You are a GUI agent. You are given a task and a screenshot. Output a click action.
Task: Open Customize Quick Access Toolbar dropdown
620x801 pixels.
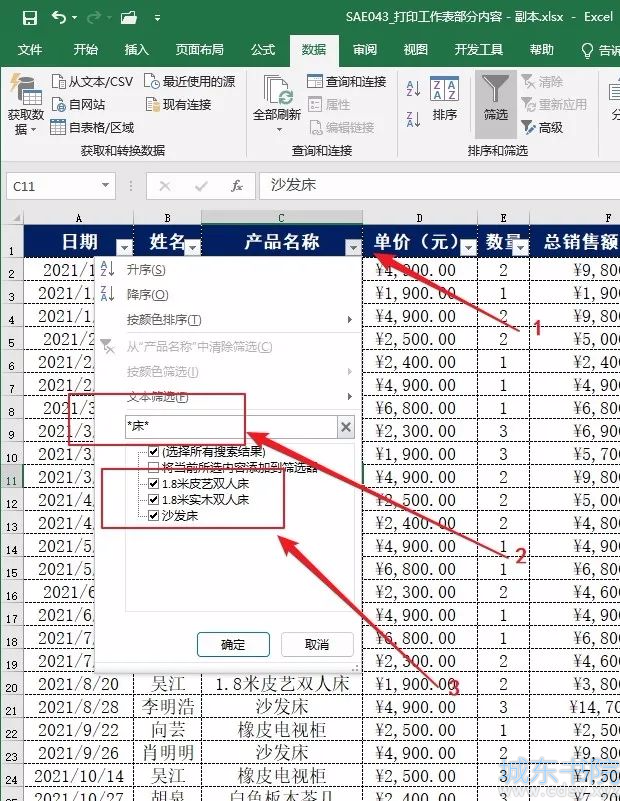pyautogui.click(x=157, y=18)
